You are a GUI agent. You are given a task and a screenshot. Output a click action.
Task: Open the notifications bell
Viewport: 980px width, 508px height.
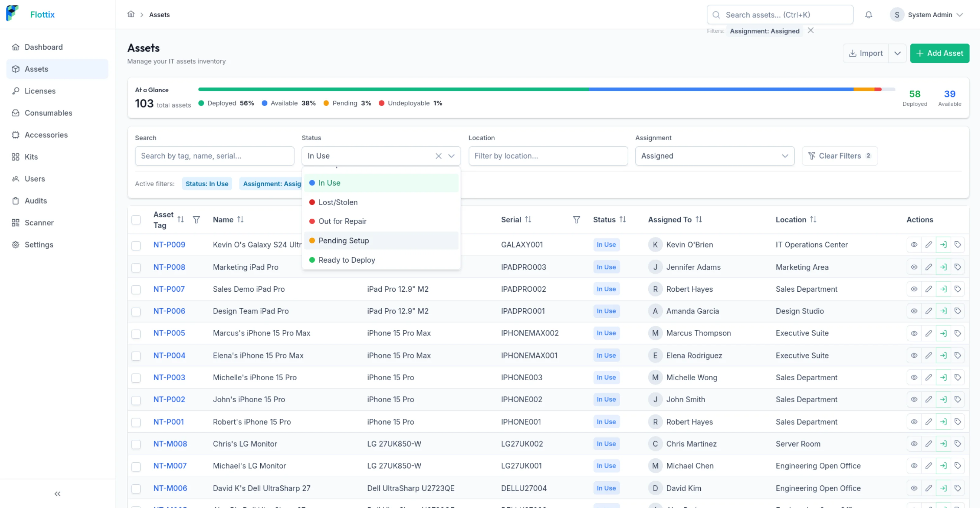tap(868, 15)
